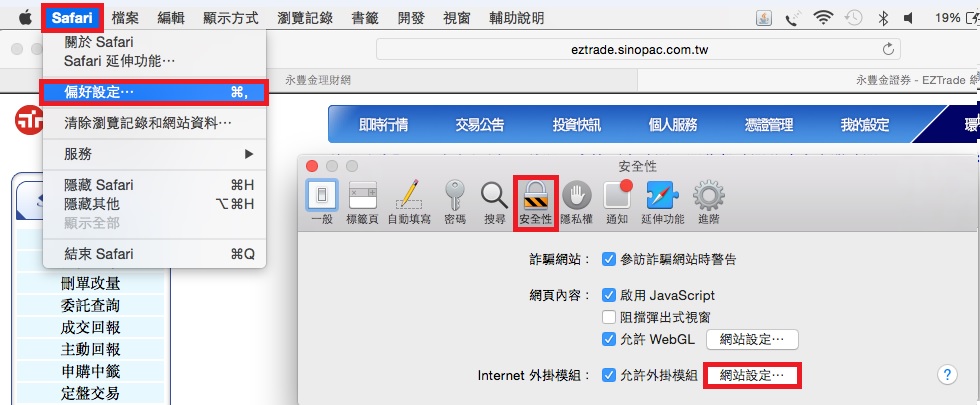
Task: Open 主動回報 sidebar item
Action: (x=91, y=349)
